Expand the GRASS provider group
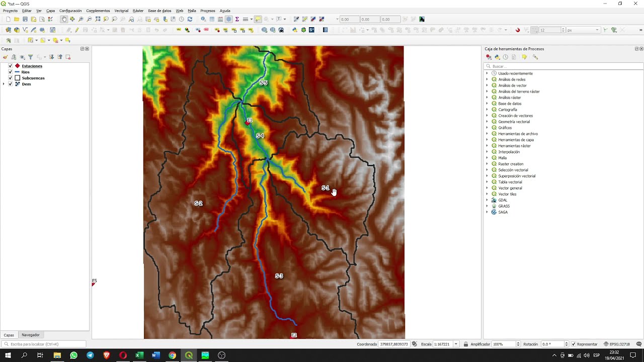Viewport: 644px width, 362px height. pyautogui.click(x=487, y=206)
